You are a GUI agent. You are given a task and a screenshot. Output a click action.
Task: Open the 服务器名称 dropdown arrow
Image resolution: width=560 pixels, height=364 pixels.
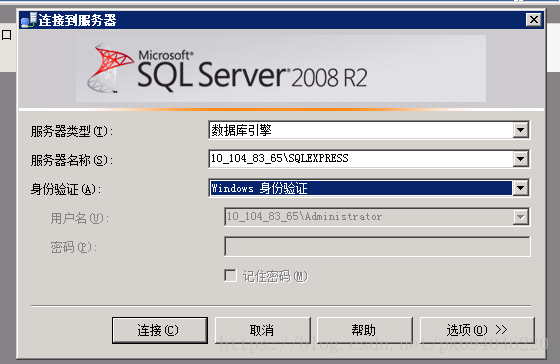click(x=521, y=159)
